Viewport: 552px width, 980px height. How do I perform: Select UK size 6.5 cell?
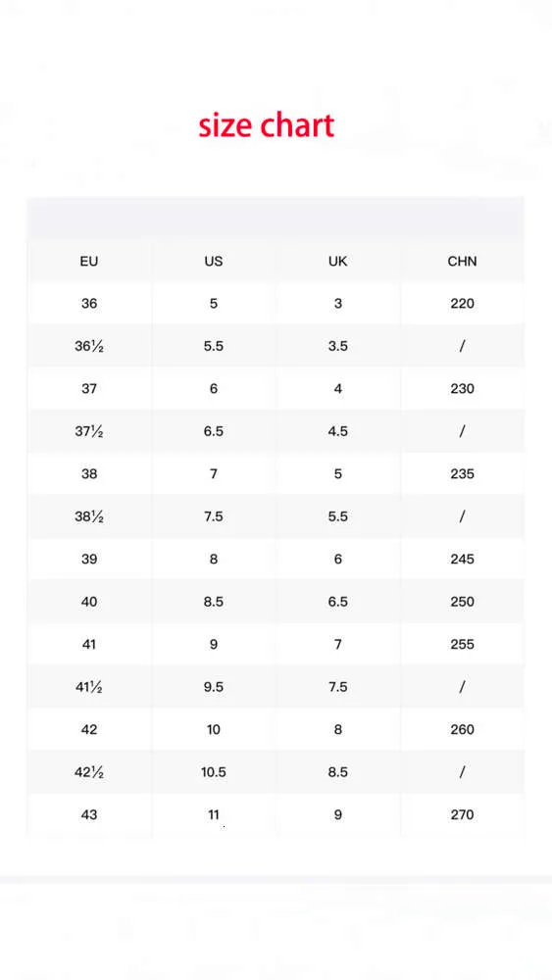(337, 602)
